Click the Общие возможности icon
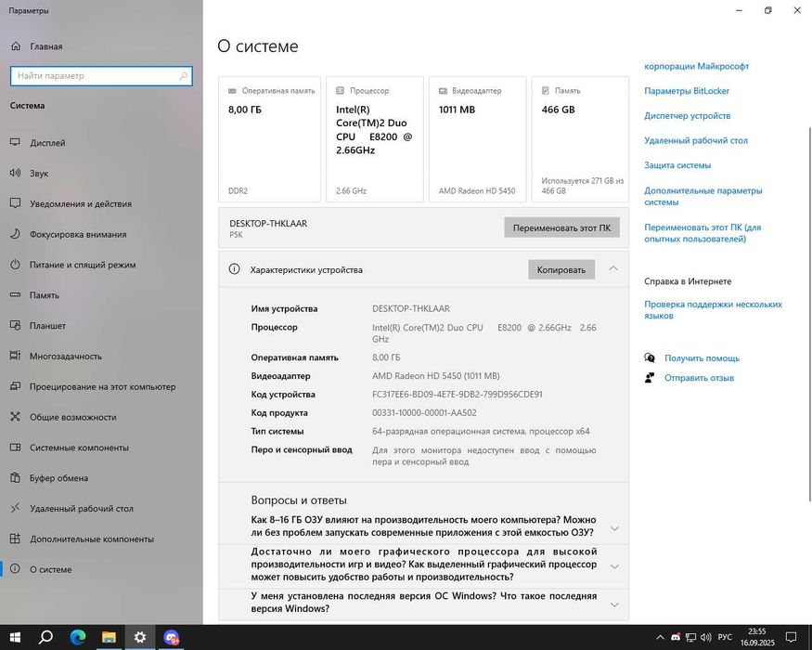812x650 pixels. (15, 416)
